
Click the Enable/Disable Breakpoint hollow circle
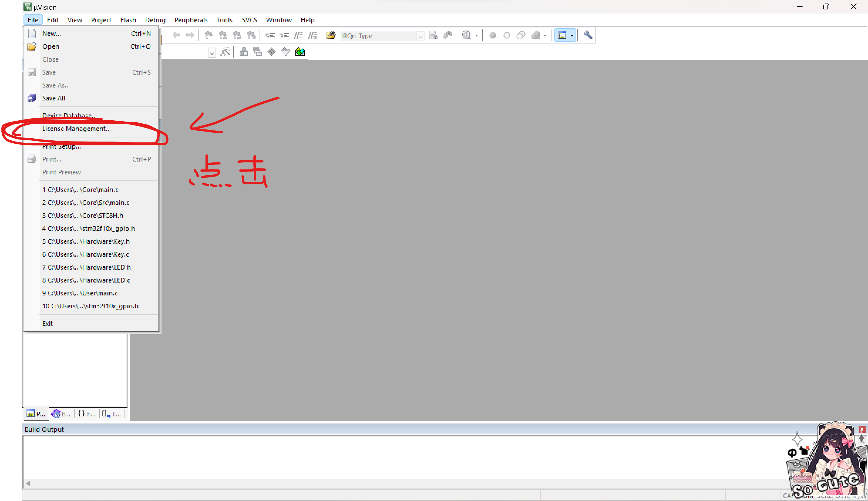pos(507,35)
